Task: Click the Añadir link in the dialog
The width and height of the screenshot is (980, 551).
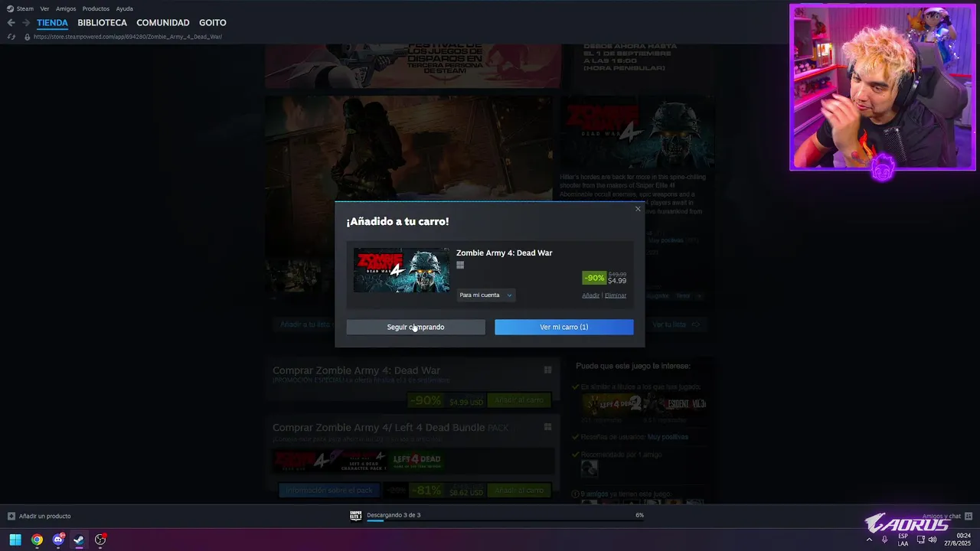Action: (x=590, y=295)
